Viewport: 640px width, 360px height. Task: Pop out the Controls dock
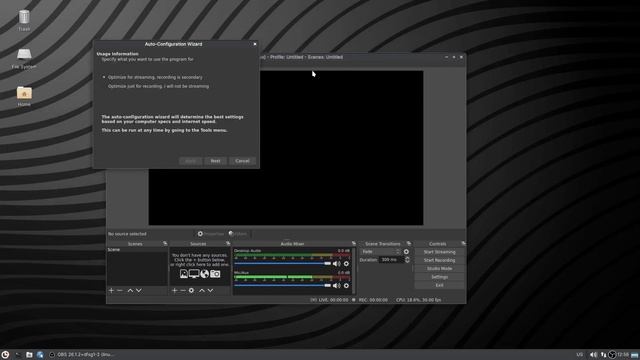click(463, 243)
